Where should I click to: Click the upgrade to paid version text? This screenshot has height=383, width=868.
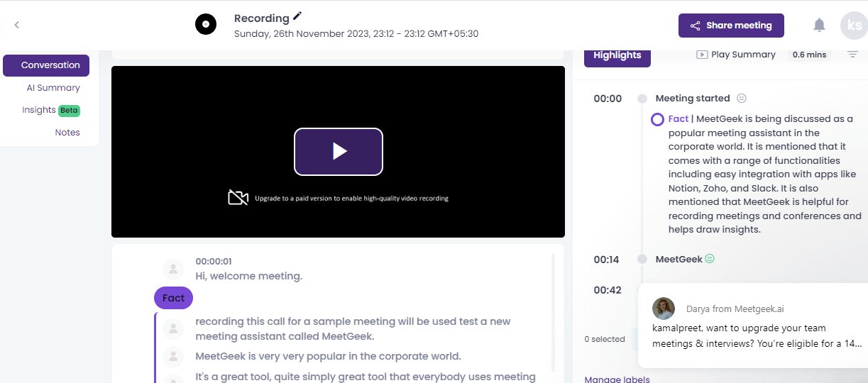[352, 199]
